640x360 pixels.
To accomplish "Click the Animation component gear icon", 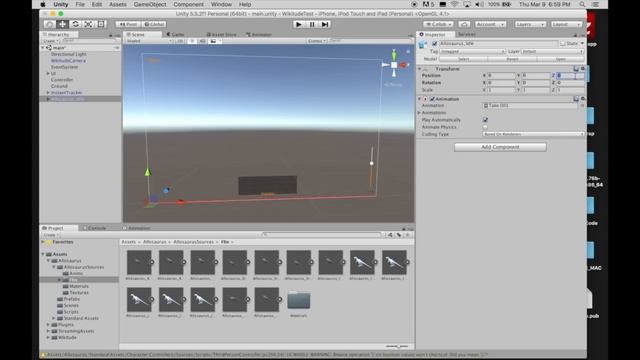I will pos(583,99).
